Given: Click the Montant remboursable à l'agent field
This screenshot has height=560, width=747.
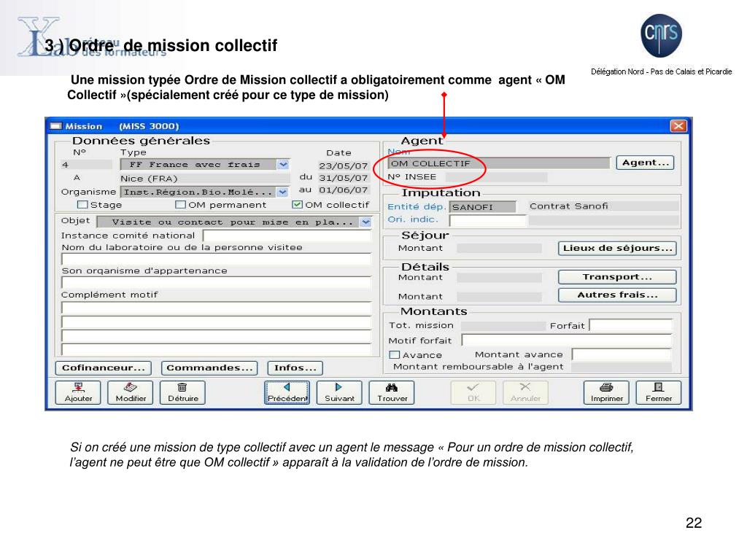Looking at the screenshot, I should [x=622, y=367].
